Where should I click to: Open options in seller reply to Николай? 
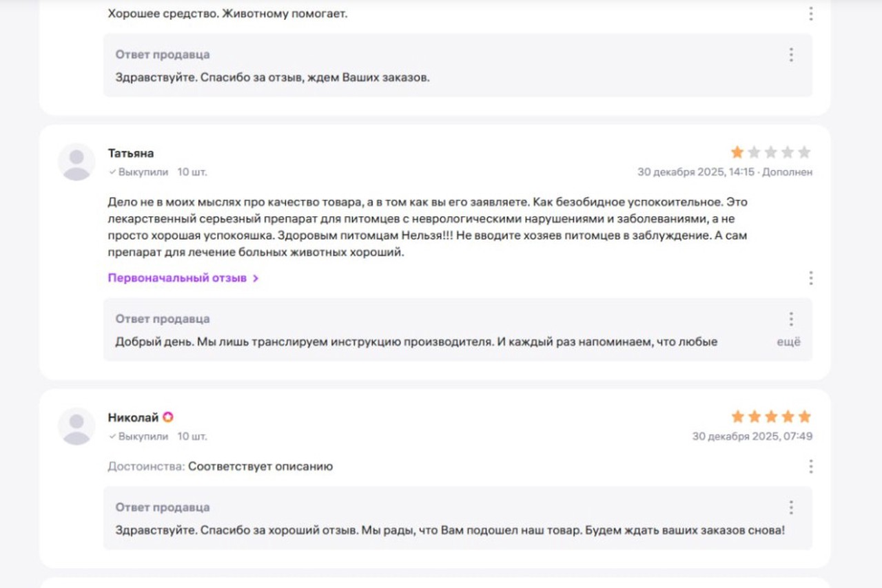coord(790,507)
